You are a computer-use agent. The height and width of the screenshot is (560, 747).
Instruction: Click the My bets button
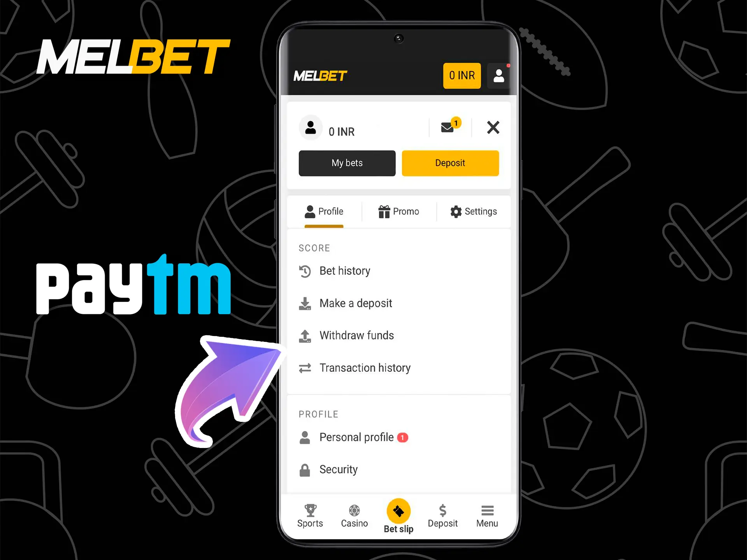[347, 163]
